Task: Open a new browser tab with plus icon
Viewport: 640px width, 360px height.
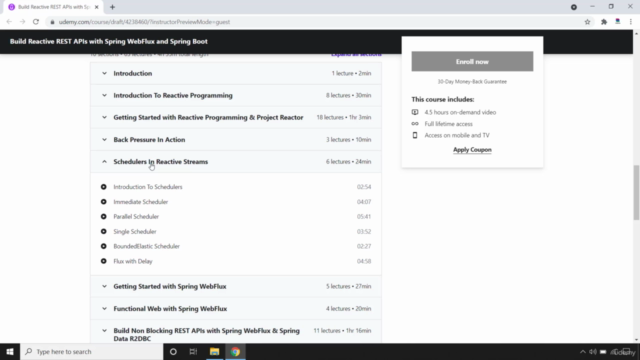Action: point(112,7)
